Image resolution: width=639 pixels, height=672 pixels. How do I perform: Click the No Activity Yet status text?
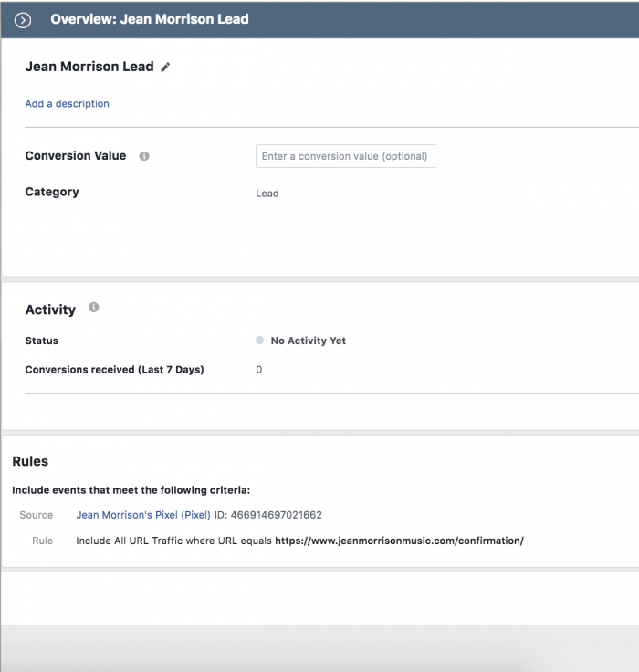point(309,341)
